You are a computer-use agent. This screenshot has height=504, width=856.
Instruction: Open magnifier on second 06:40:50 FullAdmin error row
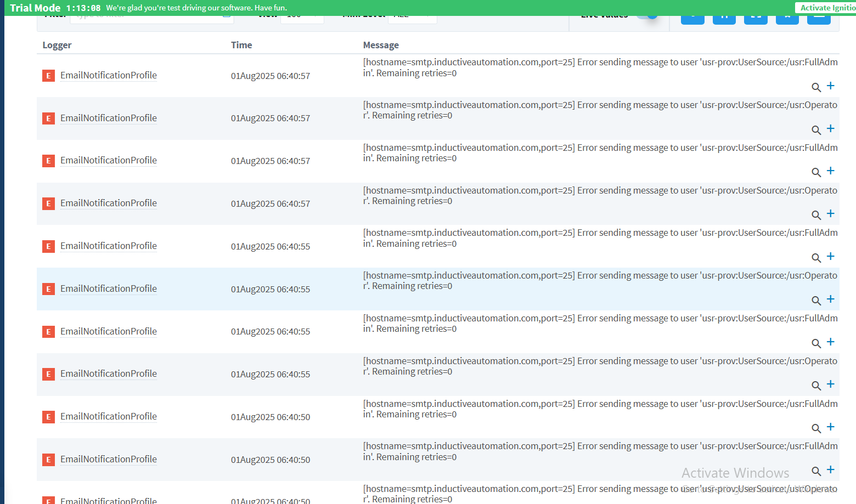pos(816,471)
